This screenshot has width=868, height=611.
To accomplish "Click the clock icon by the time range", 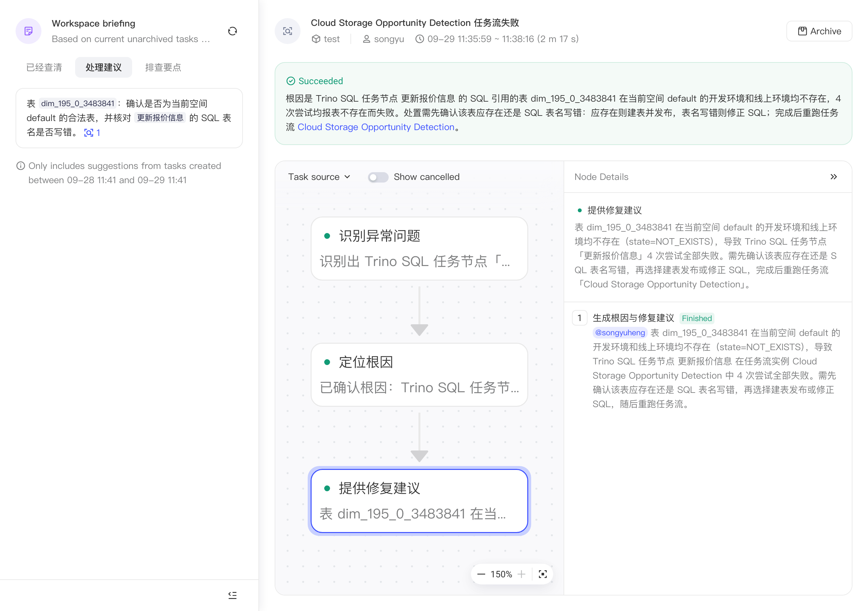I will coord(420,39).
